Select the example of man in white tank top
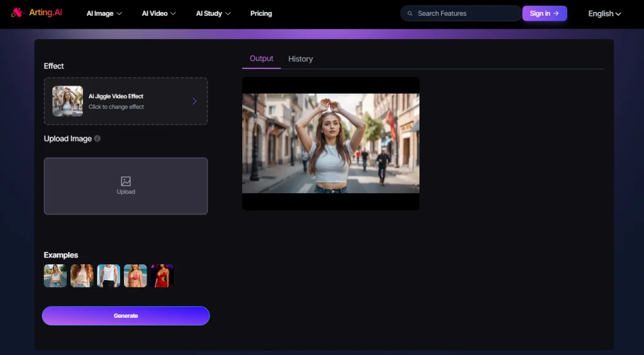This screenshot has height=355, width=644. point(108,276)
